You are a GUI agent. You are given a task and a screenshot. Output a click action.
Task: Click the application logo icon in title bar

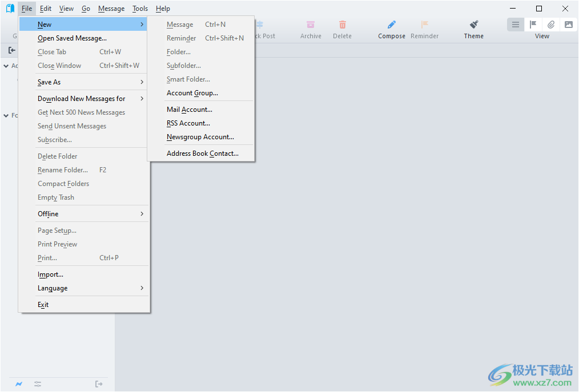[x=10, y=9]
